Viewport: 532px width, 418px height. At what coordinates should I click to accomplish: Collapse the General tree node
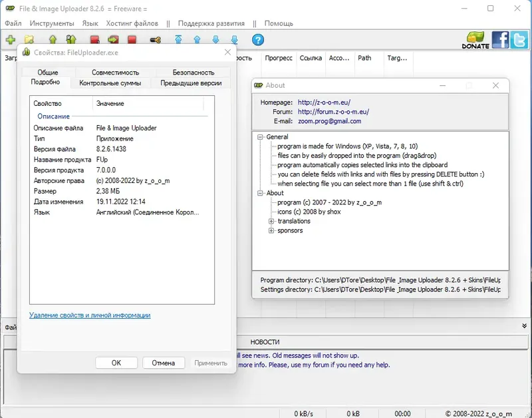point(260,137)
